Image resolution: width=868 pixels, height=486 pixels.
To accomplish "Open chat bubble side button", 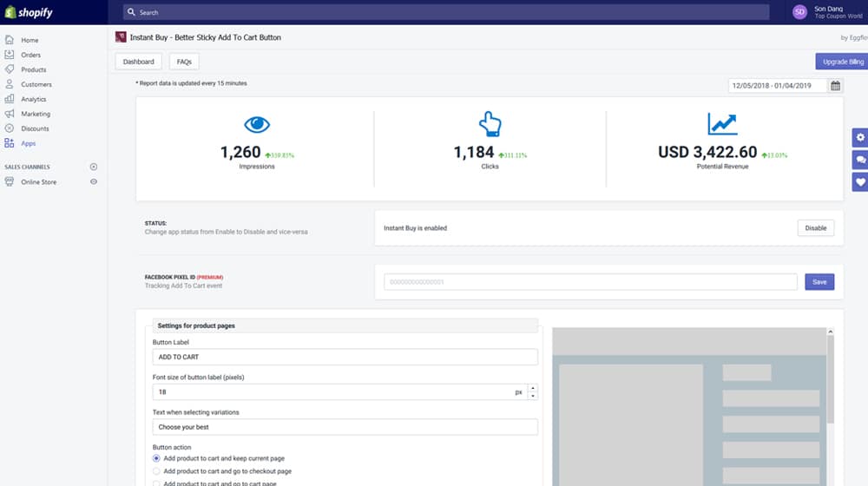I will pyautogui.click(x=859, y=160).
